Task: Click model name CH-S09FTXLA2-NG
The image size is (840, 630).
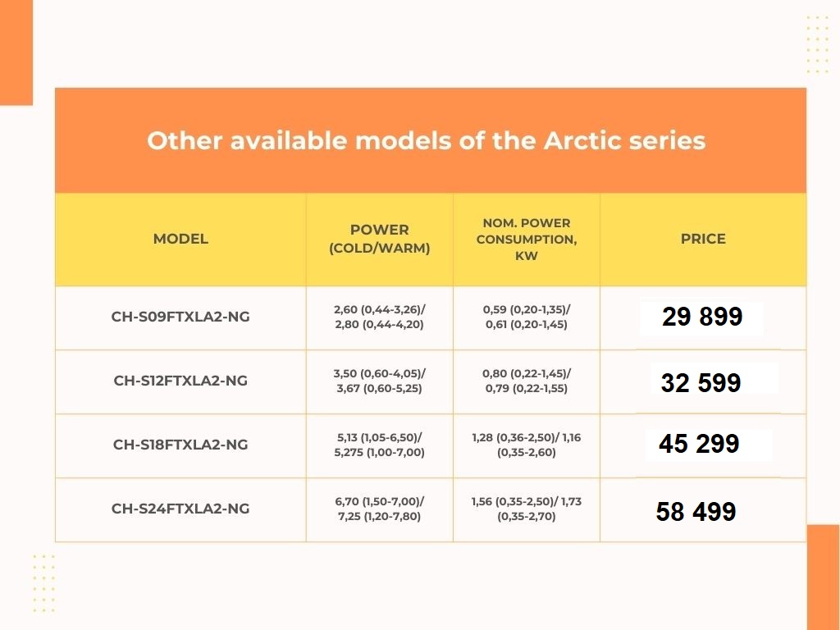Action: tap(180, 317)
